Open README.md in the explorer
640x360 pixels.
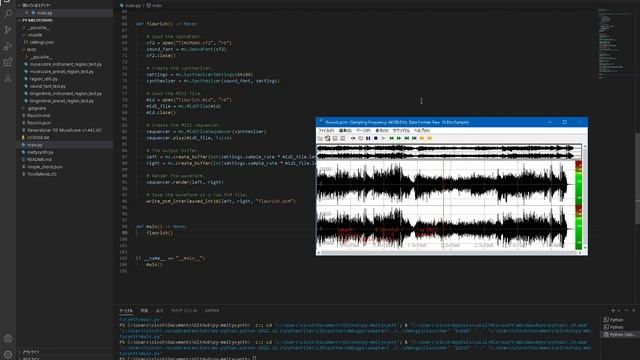coord(39,160)
